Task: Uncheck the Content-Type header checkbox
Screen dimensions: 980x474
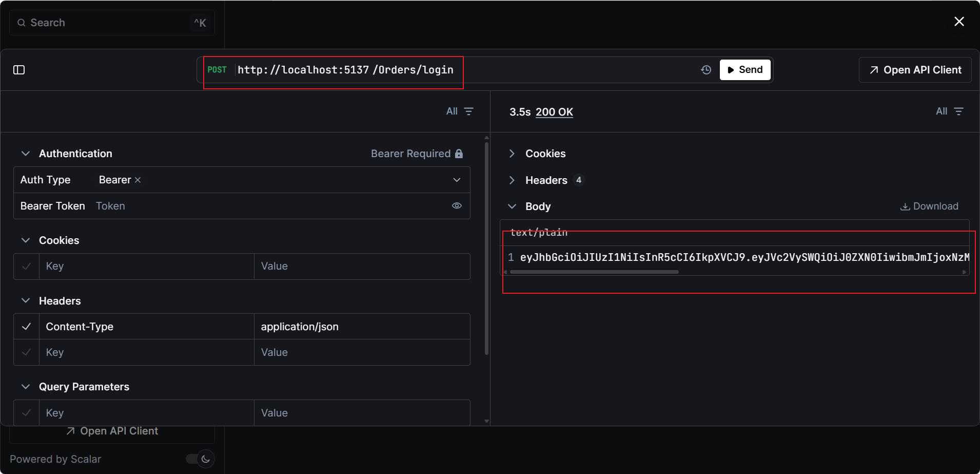Action: point(27,327)
